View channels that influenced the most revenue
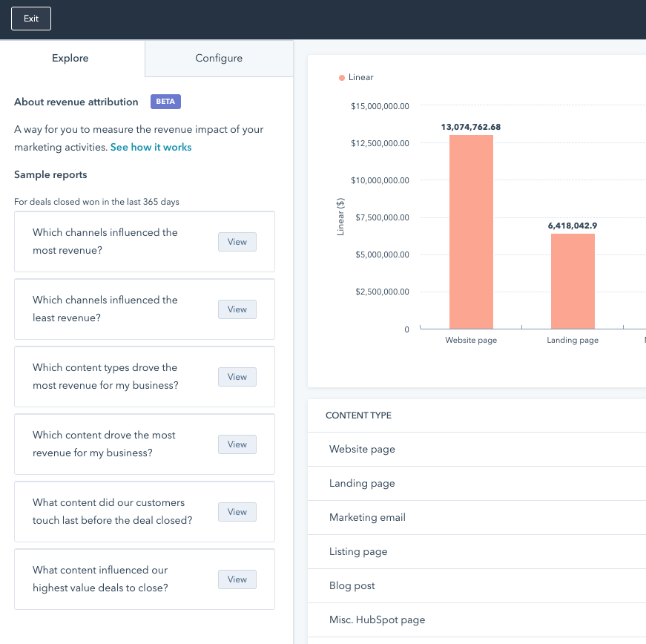Viewport: 646px width, 644px height. point(237,242)
